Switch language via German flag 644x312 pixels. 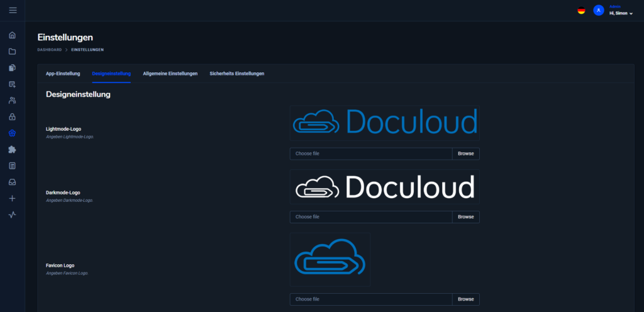pos(581,11)
